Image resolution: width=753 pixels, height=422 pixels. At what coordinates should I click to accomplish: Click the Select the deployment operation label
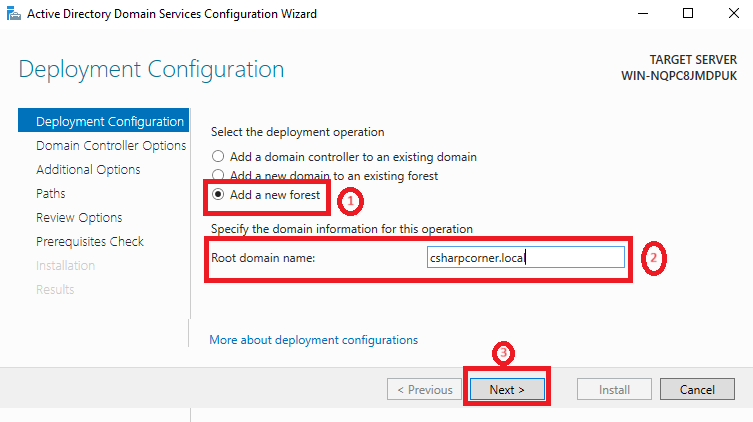(298, 132)
